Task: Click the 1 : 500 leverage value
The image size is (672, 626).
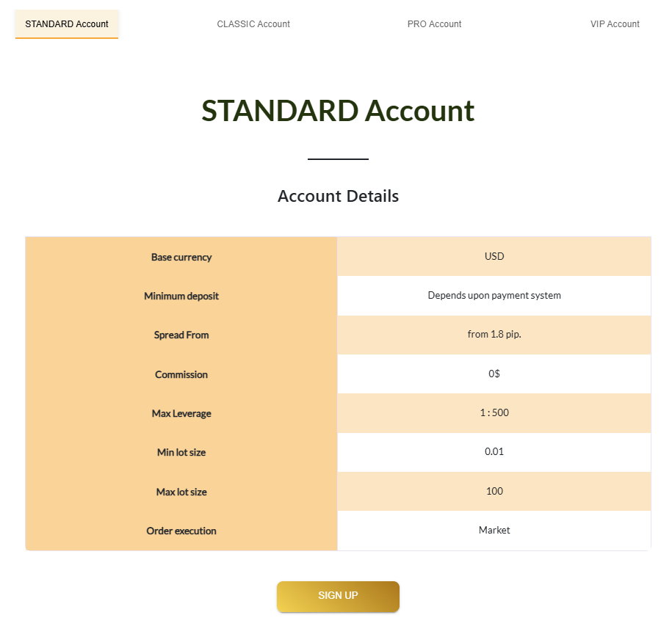Action: pyautogui.click(x=494, y=413)
